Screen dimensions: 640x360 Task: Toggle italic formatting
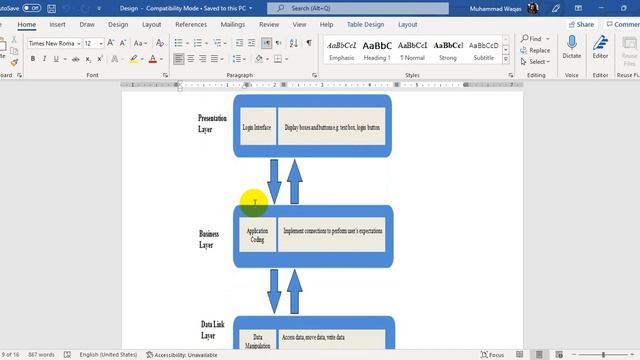tap(44, 59)
